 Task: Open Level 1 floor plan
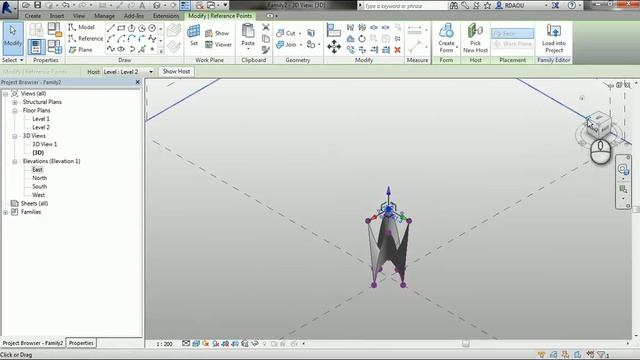41,119
